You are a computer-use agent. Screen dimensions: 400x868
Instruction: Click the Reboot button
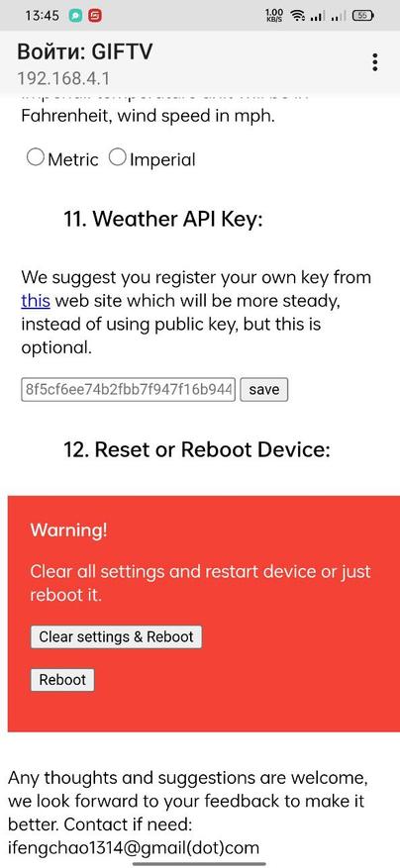62,680
